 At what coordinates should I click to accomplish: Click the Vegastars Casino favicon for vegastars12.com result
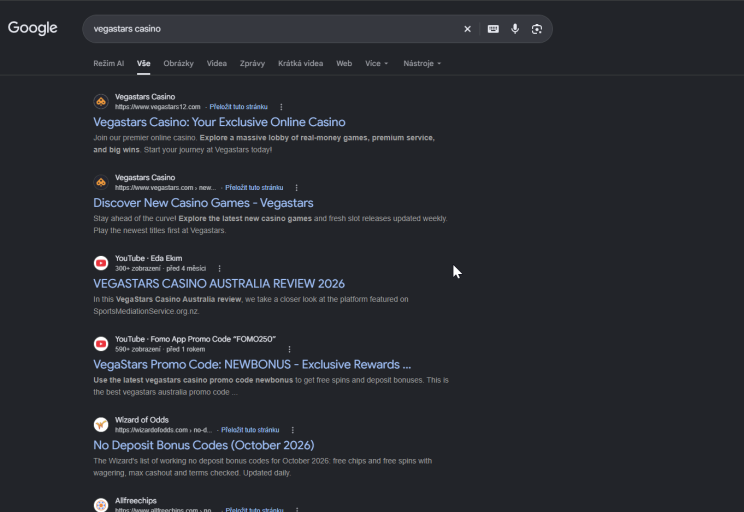pos(101,102)
